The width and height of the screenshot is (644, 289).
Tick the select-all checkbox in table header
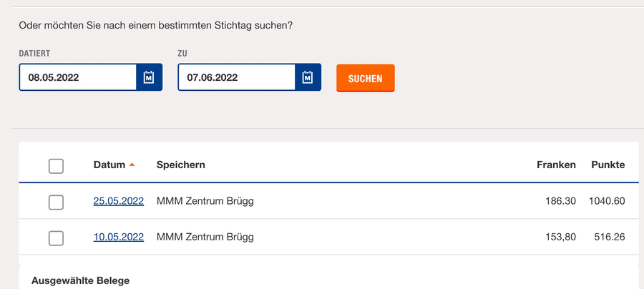pos(56,166)
